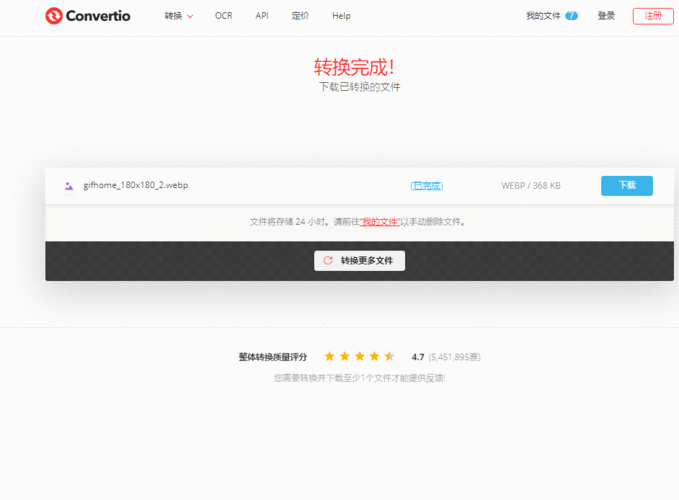Click the 下载已转换的文件 subtitle

coord(359,87)
